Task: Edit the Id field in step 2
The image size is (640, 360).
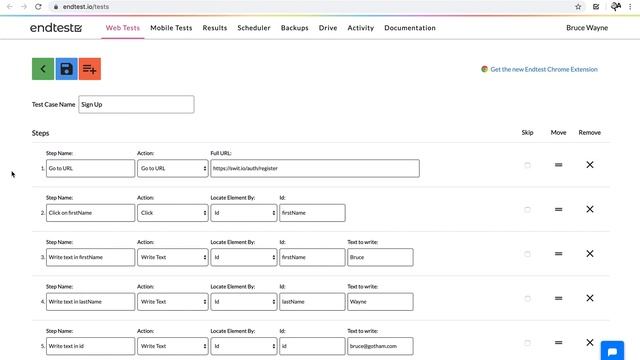Action: tap(312, 213)
